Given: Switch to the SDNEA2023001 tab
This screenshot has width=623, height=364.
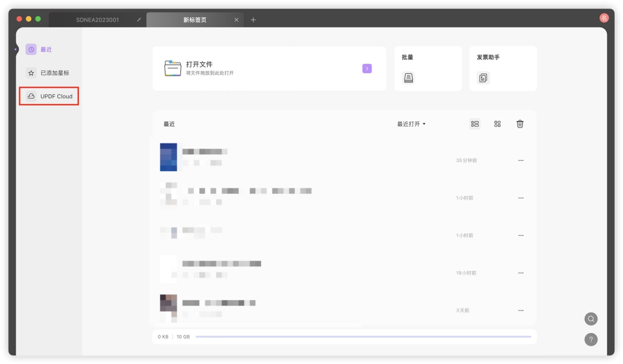Looking at the screenshot, I should (98, 20).
